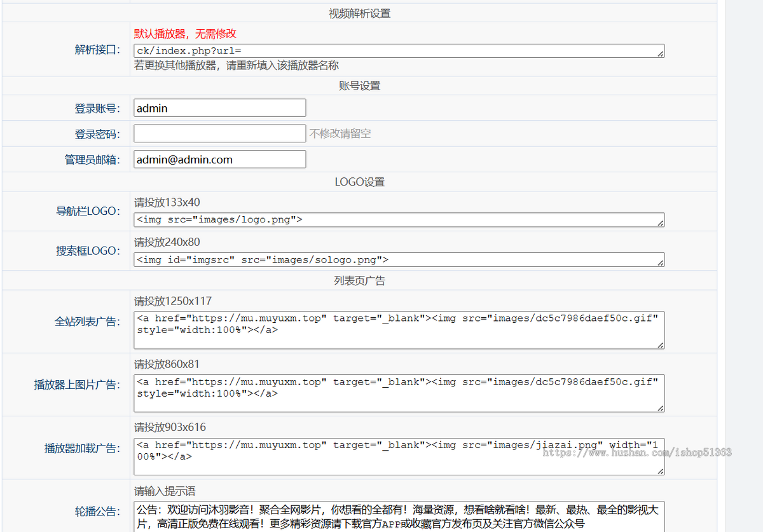The height and width of the screenshot is (532, 763).
Task: Click the 登录账号 label
Action: (x=97, y=109)
